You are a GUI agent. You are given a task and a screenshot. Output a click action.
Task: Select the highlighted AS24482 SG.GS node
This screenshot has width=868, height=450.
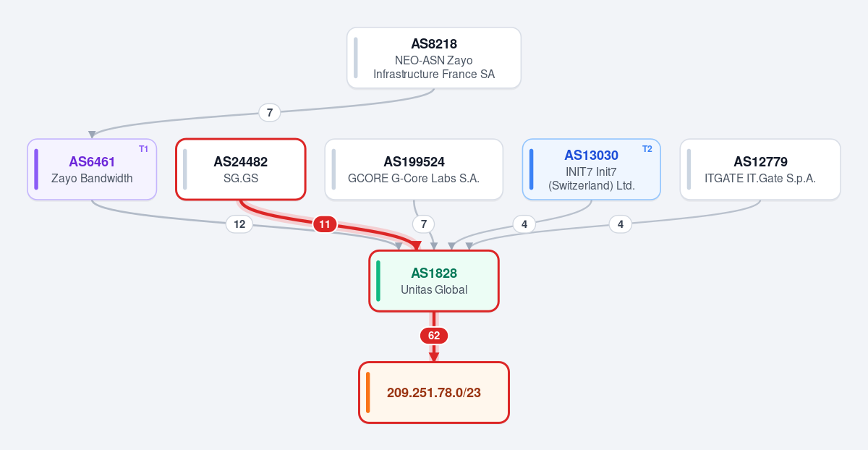pyautogui.click(x=241, y=169)
